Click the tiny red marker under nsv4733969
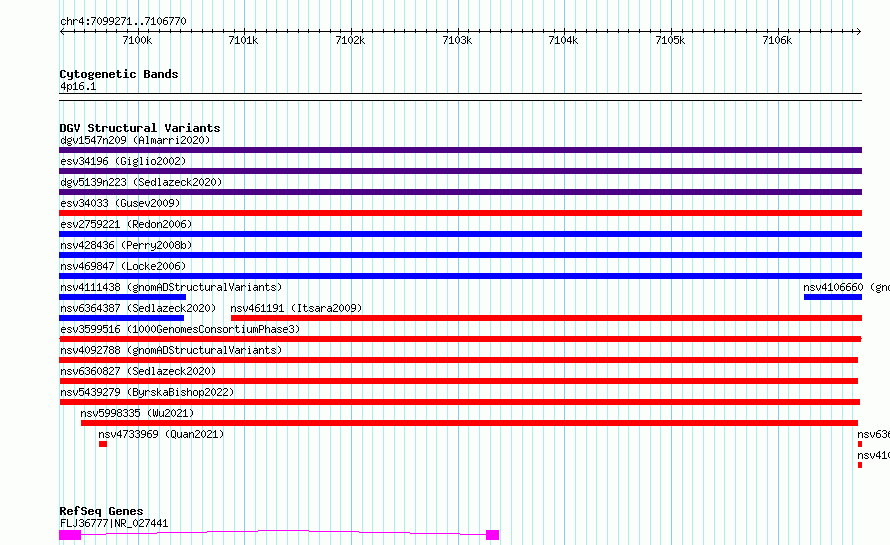The width and height of the screenshot is (890, 545). pos(103,444)
